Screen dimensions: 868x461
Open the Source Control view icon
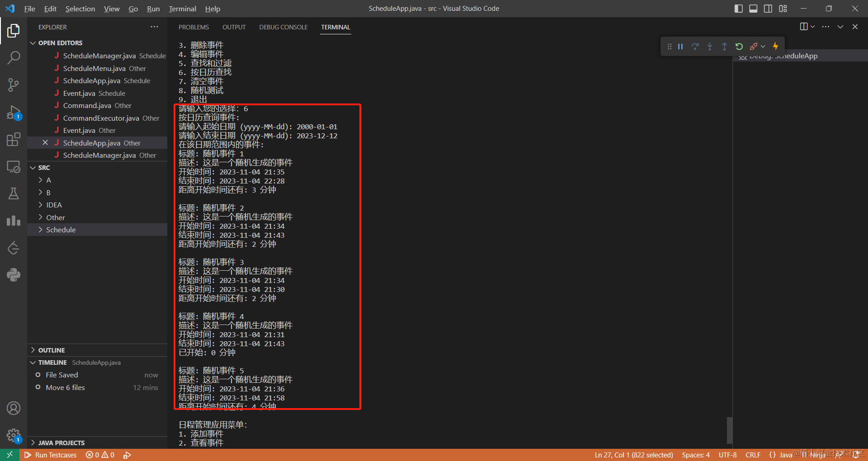click(14, 85)
